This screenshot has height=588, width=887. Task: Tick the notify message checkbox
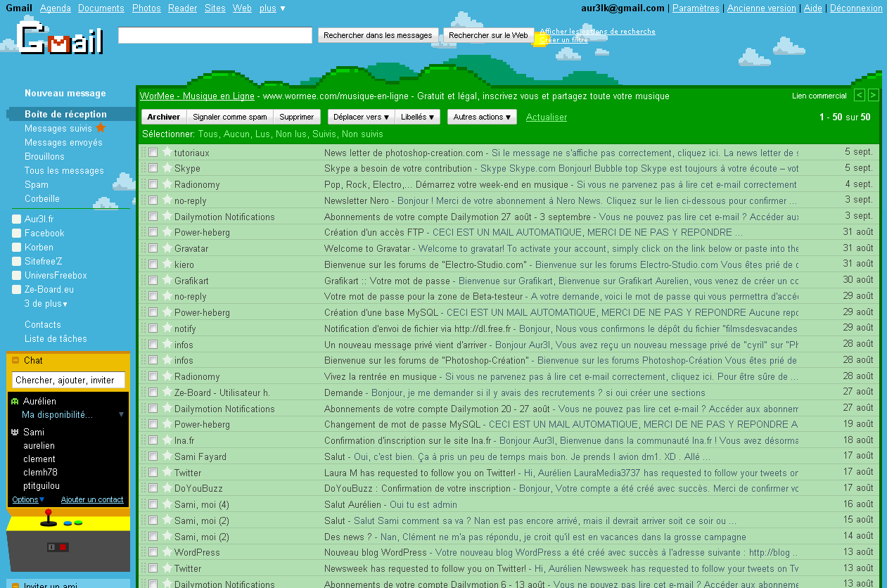point(153,328)
